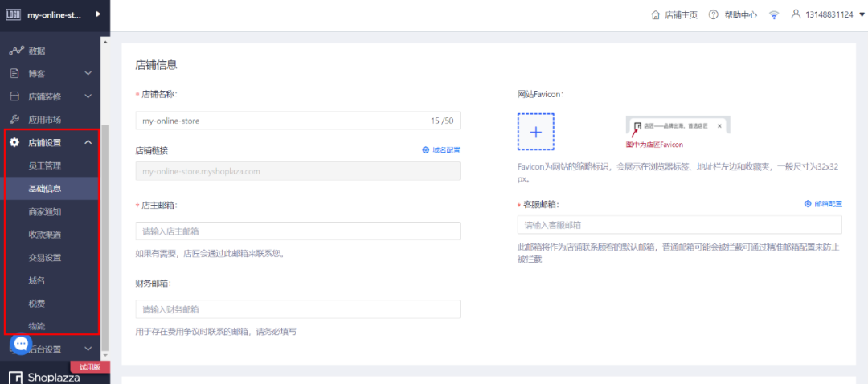Click the 应用市场 wrench icon
This screenshot has width=868, height=384.
pyautogui.click(x=15, y=120)
